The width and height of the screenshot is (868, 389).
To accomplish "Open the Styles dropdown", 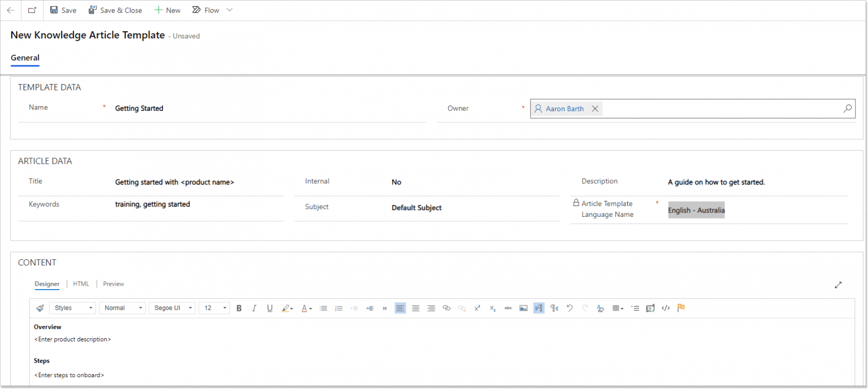I will click(x=73, y=308).
